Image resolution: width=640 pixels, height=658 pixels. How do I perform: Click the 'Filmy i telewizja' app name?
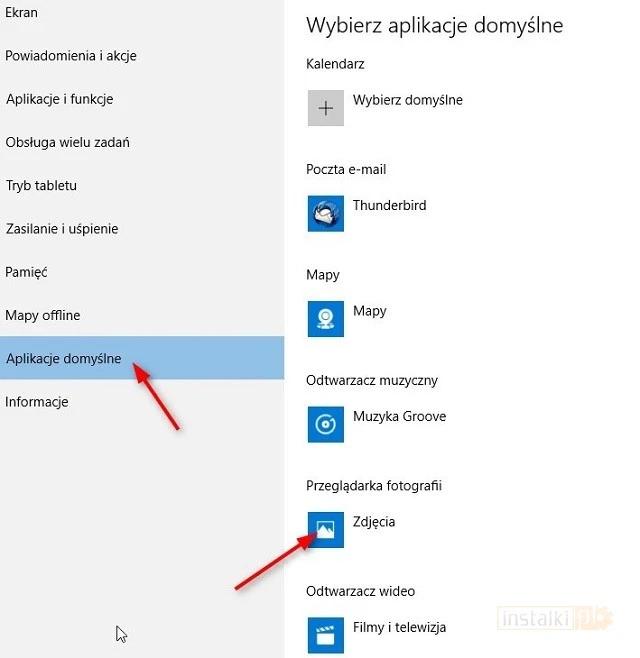point(400,627)
